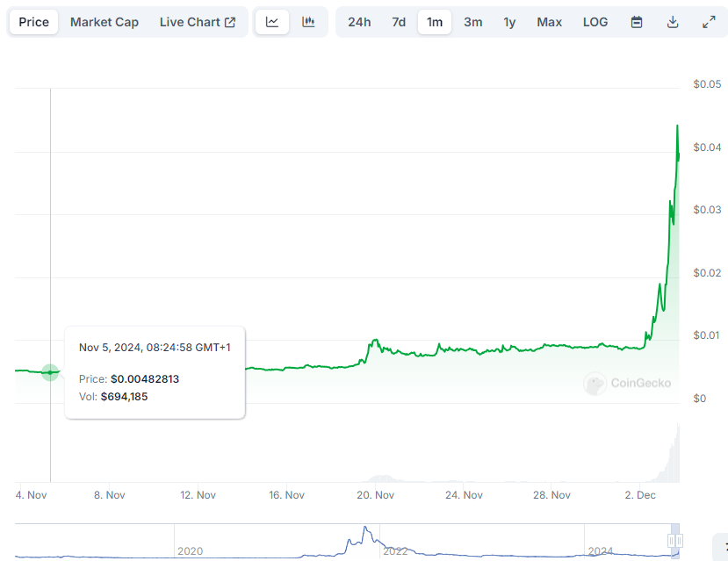Screen dimensions: 728x561
Task: Select the 3m timeframe
Action: coord(472,22)
